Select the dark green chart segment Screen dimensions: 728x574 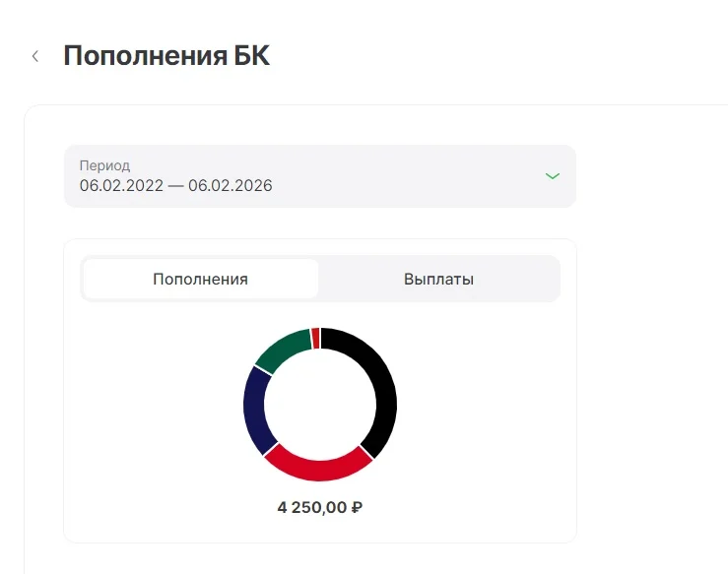(283, 349)
